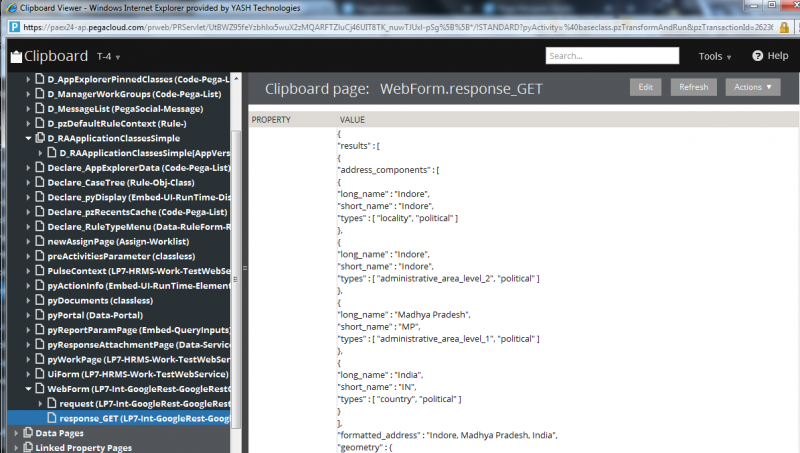Expand the D_RAApplicationClassesSimple[AppVers child node

(40, 153)
